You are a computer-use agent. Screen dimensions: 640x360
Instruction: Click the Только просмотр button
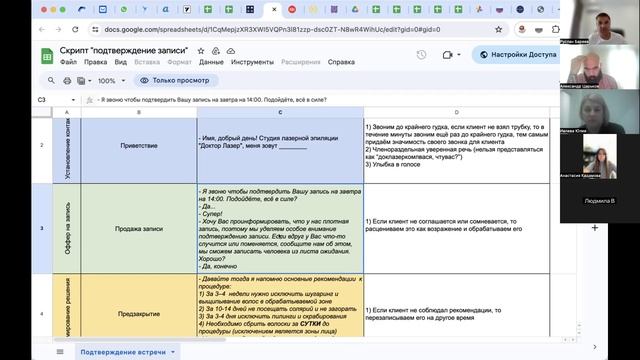point(176,80)
